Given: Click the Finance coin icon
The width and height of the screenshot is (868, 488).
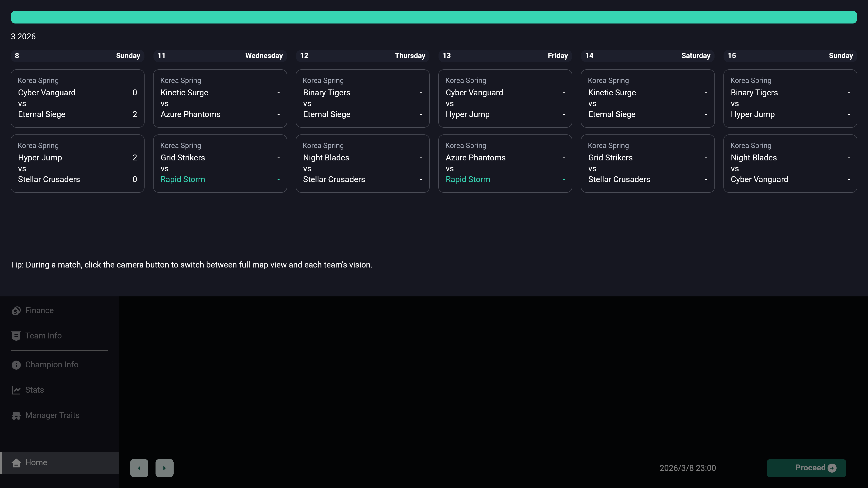Looking at the screenshot, I should 16,311.
